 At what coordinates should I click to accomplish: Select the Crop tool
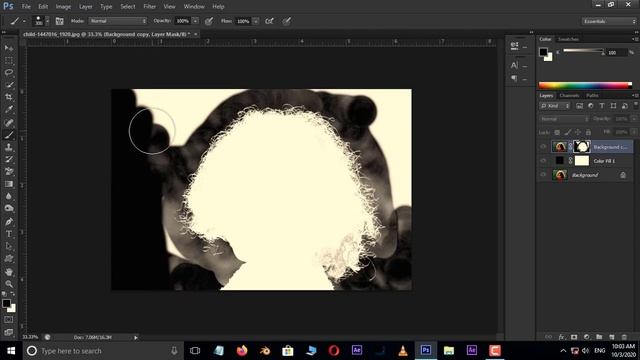point(9,97)
